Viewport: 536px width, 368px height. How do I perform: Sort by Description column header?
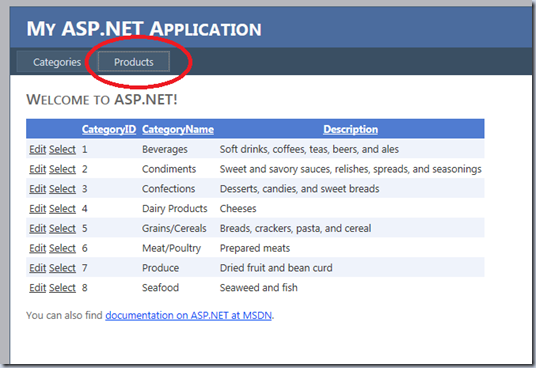(x=350, y=129)
